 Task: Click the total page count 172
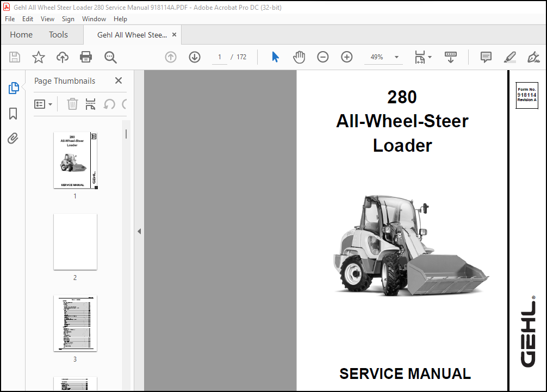[241, 57]
